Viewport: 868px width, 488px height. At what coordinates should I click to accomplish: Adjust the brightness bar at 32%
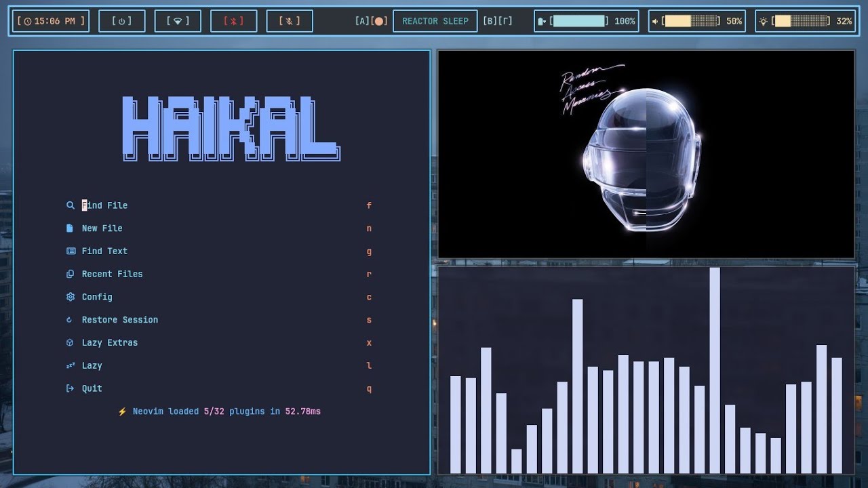tap(802, 21)
